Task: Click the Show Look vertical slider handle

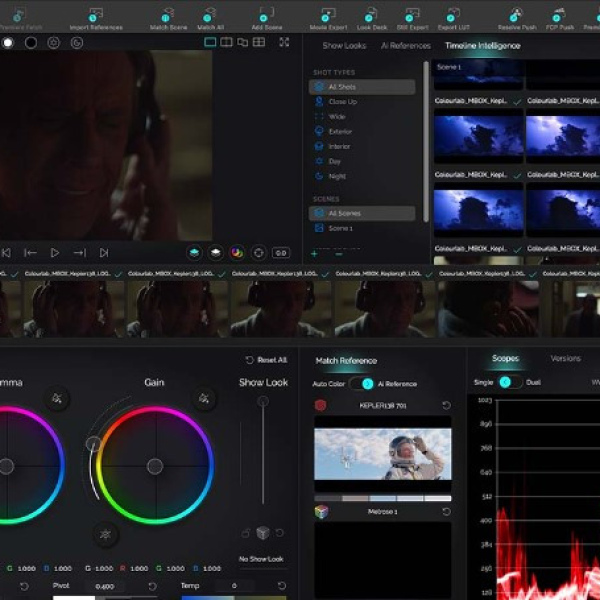Action: pyautogui.click(x=263, y=402)
